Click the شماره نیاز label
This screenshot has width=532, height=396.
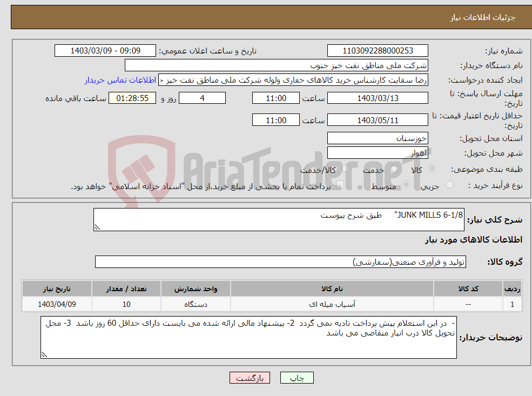tap(503, 51)
